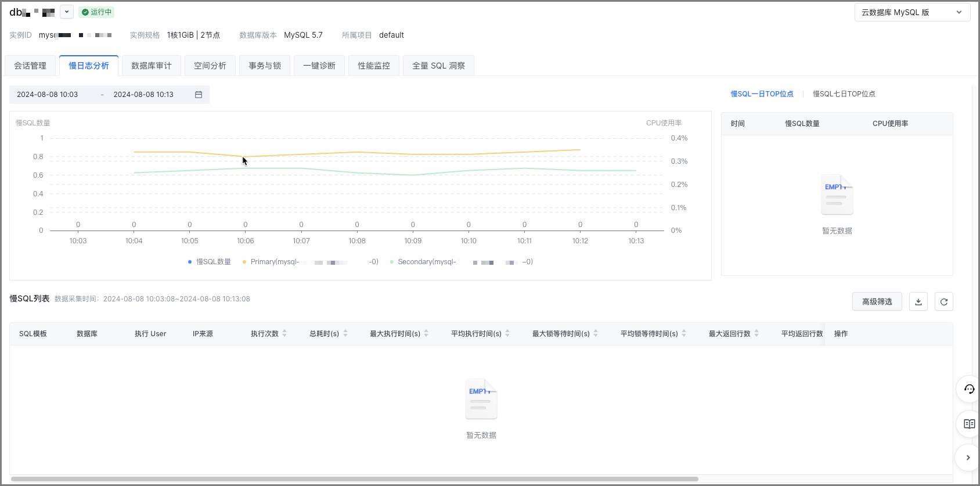
Task: Open the date range calendar icon
Action: click(199, 95)
